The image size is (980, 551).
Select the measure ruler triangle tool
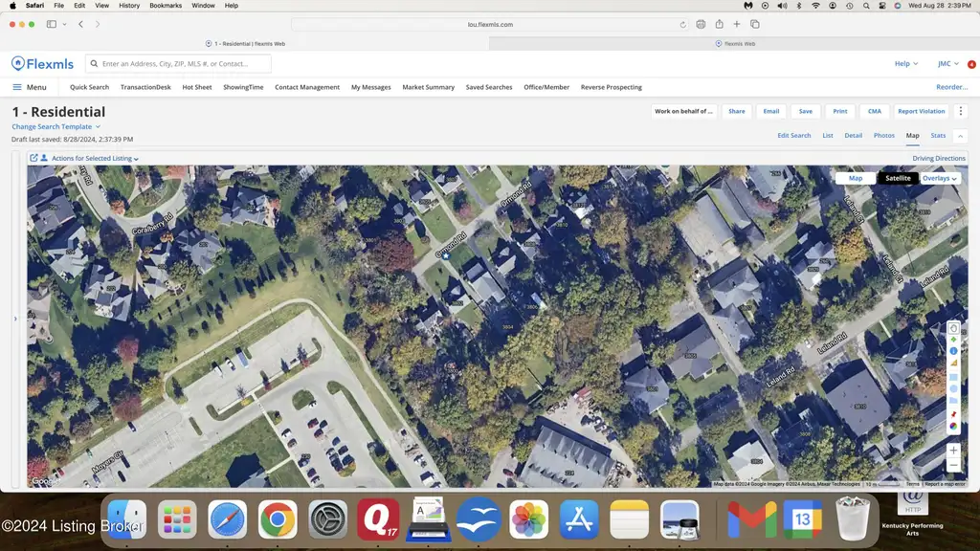[x=953, y=363]
